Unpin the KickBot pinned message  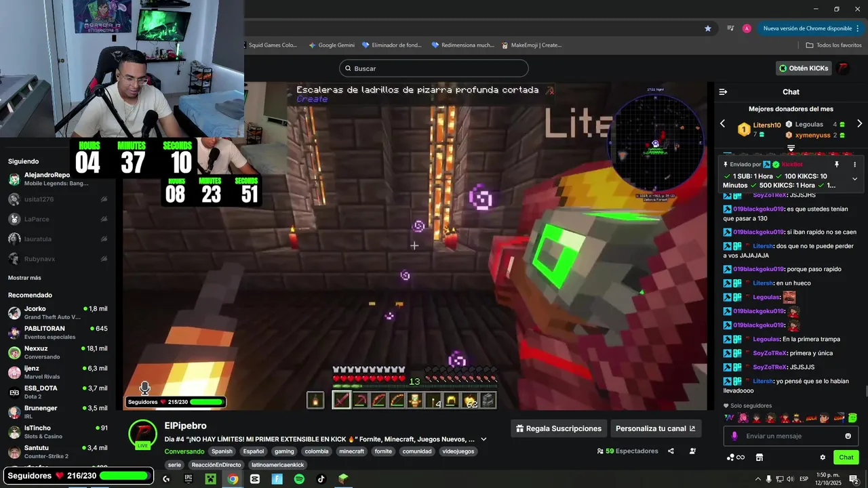pos(837,164)
